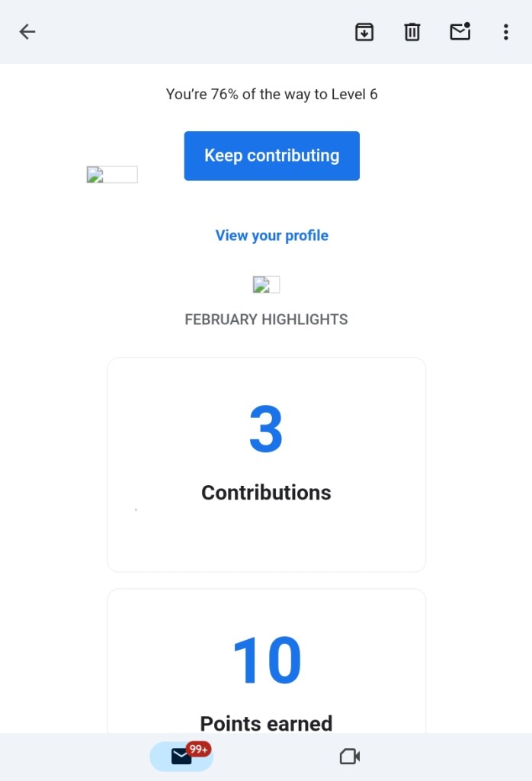Delete this email with trash icon
The height and width of the screenshot is (781, 532).
[x=412, y=31]
